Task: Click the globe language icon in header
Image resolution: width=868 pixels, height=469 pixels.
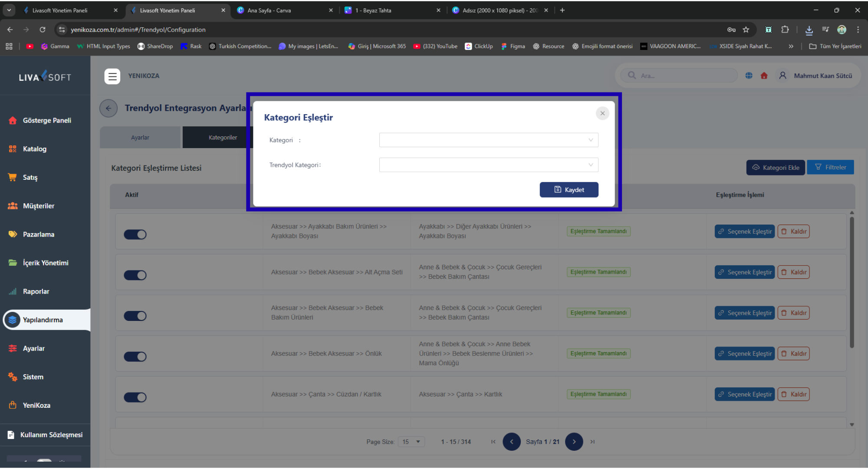Action: [x=749, y=76]
